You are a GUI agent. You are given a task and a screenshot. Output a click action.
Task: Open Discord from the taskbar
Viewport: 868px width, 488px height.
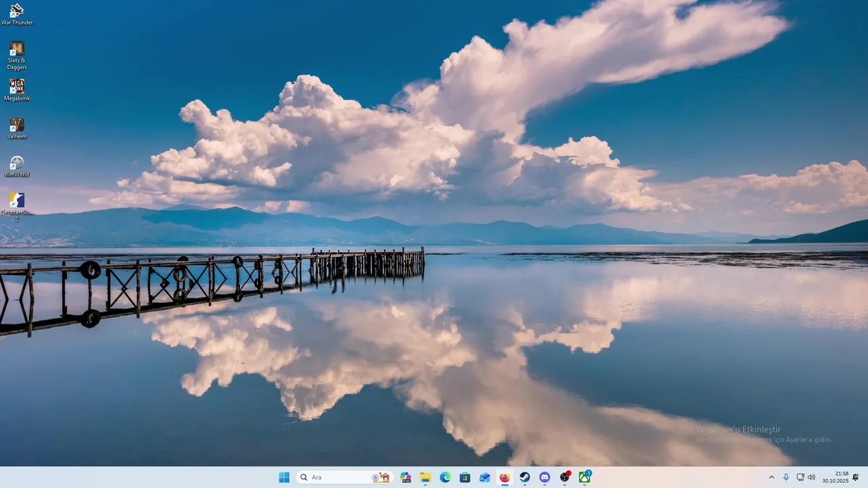coord(545,477)
